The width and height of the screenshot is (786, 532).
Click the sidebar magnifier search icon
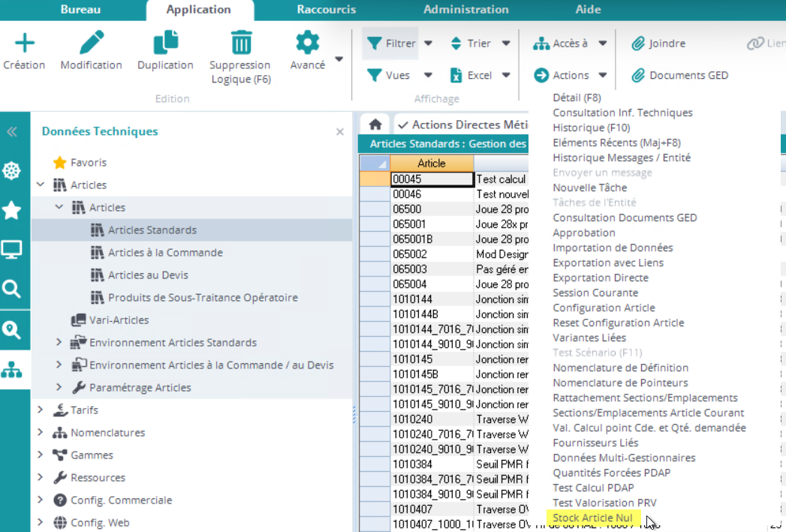pos(11,289)
